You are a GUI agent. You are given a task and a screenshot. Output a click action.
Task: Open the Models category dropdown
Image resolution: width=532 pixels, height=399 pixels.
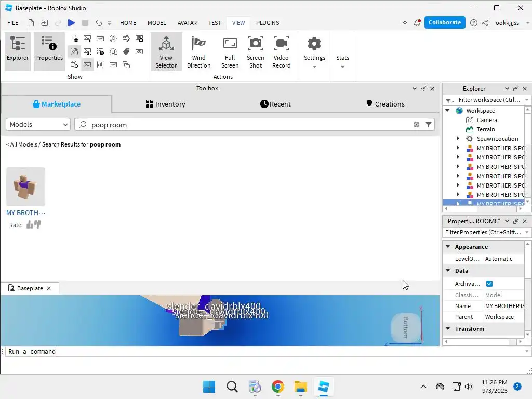click(38, 125)
